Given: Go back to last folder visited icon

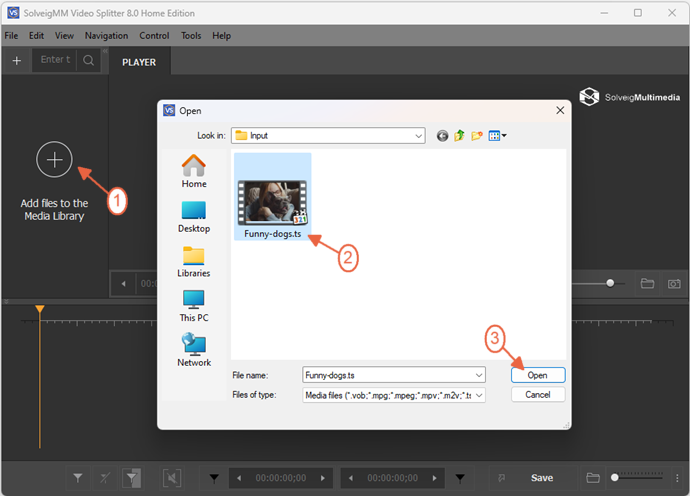Looking at the screenshot, I should 442,136.
